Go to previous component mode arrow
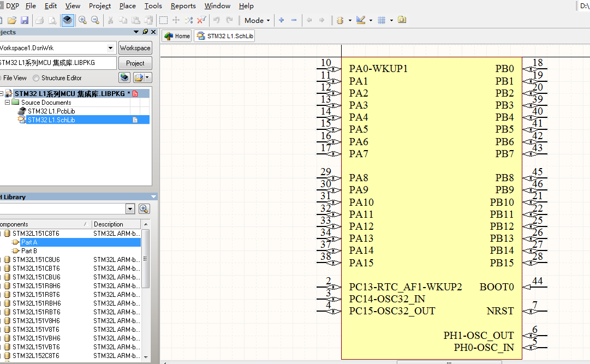590x364 pixels. coord(309,20)
